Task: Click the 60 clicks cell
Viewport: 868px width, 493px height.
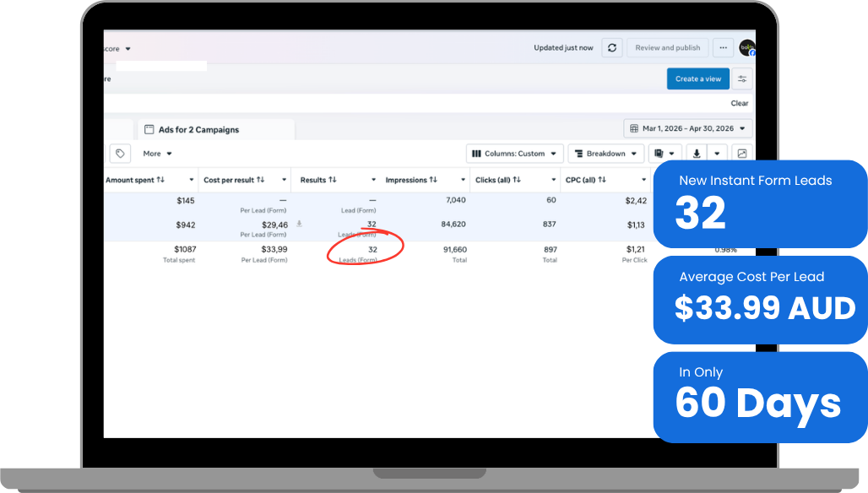Action: pyautogui.click(x=551, y=200)
